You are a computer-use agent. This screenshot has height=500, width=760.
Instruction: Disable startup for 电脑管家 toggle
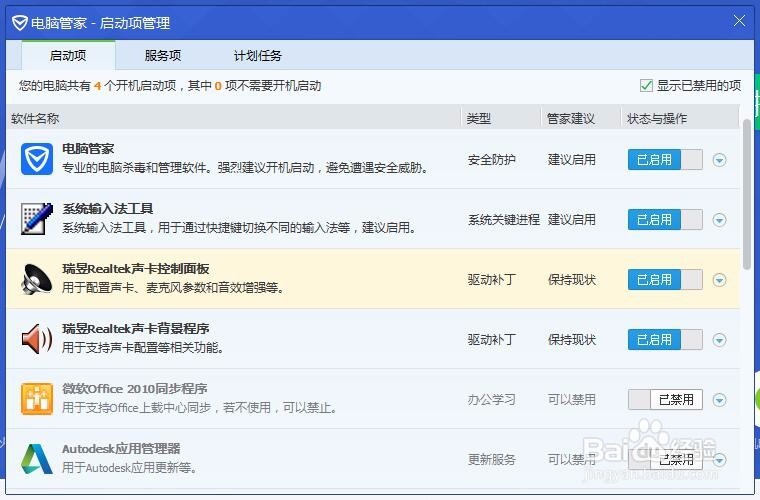[665, 159]
